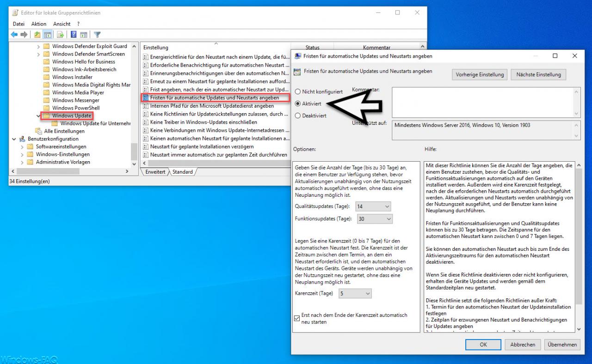Click the Softwareeinstellungen folder icon
This screenshot has height=364, width=592.
[31, 146]
